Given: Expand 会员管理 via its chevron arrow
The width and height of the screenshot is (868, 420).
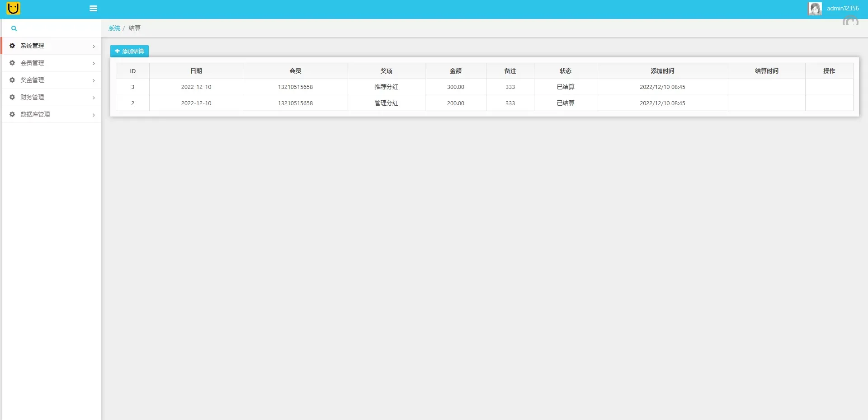Looking at the screenshot, I should point(94,63).
